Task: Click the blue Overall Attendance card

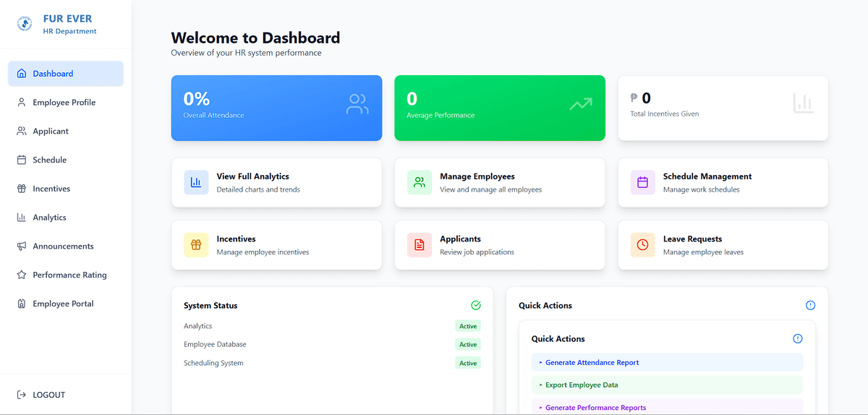Action: coord(276,108)
